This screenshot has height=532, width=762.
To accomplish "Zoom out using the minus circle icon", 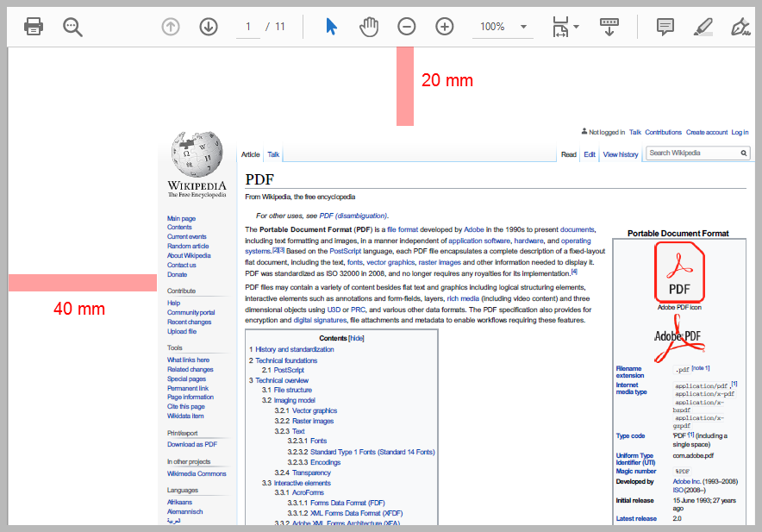I will tap(406, 26).
